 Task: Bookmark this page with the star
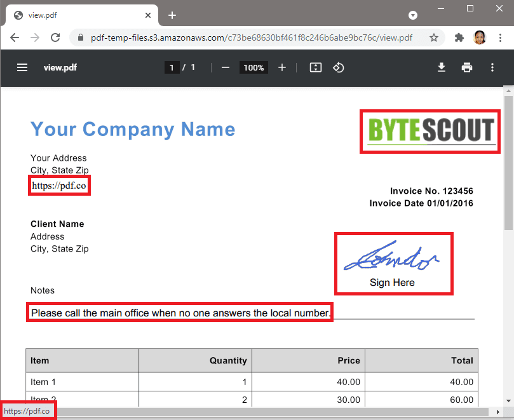click(x=434, y=37)
